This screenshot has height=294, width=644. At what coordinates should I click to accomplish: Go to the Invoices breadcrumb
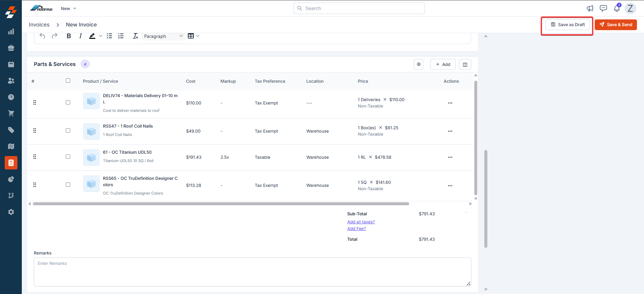[x=39, y=25]
